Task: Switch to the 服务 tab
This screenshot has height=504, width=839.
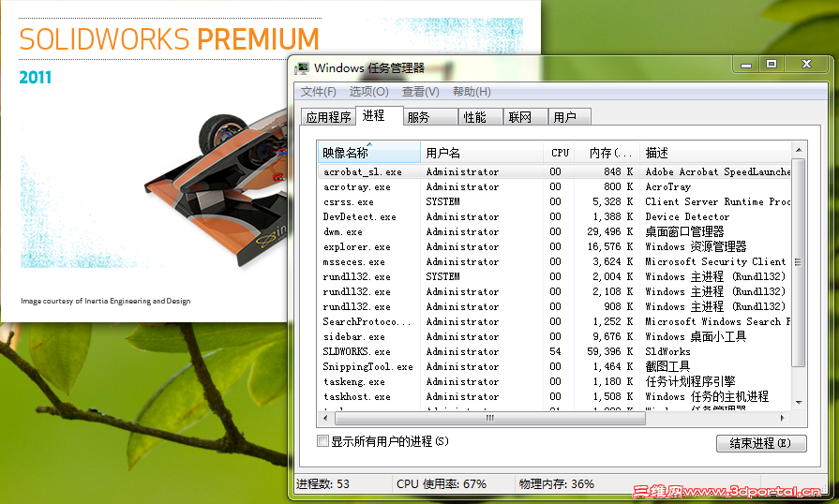Action: pyautogui.click(x=429, y=117)
